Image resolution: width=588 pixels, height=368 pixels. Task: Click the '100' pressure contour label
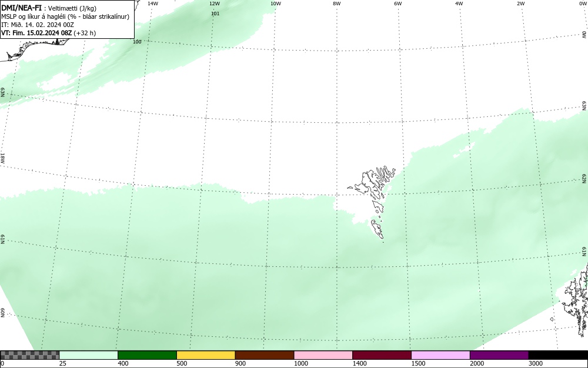(137, 42)
